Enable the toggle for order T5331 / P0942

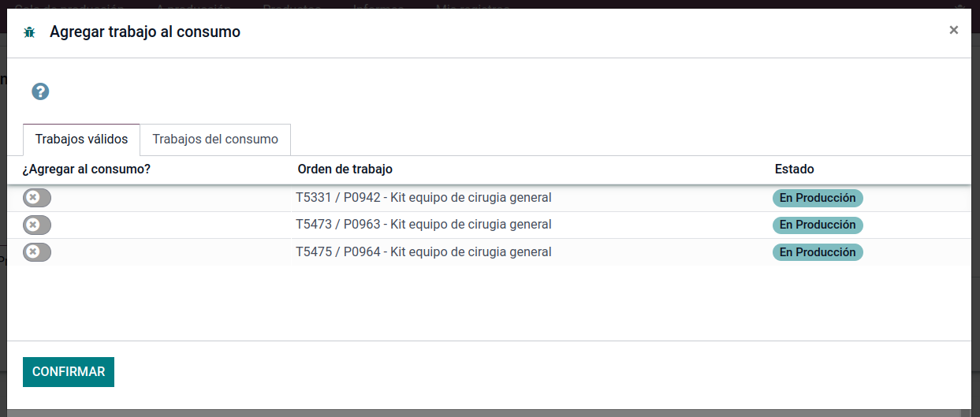coord(37,198)
